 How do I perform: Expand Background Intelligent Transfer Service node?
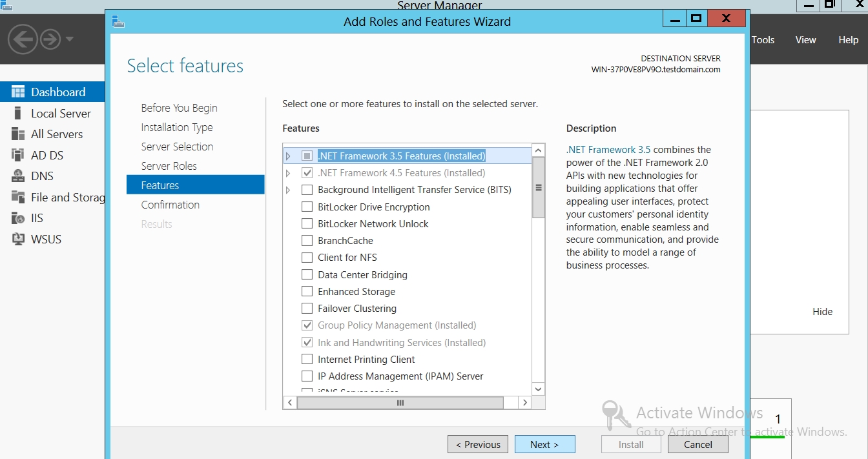(x=288, y=190)
